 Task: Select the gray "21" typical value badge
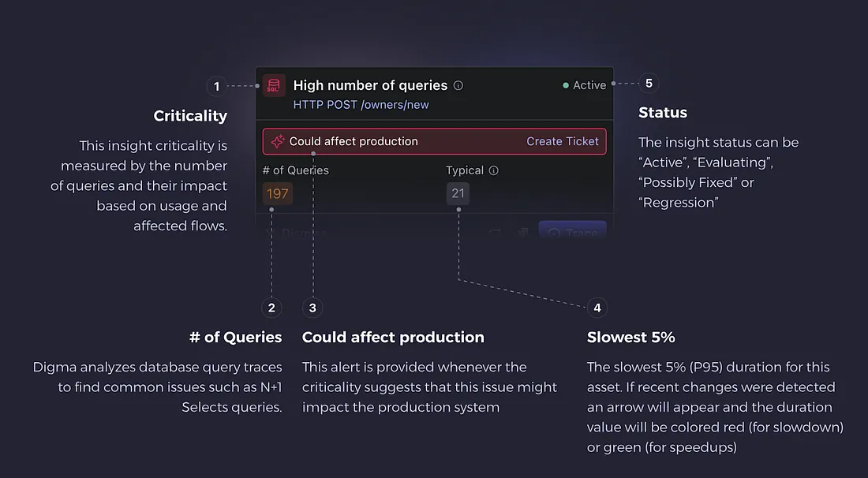[x=458, y=192]
